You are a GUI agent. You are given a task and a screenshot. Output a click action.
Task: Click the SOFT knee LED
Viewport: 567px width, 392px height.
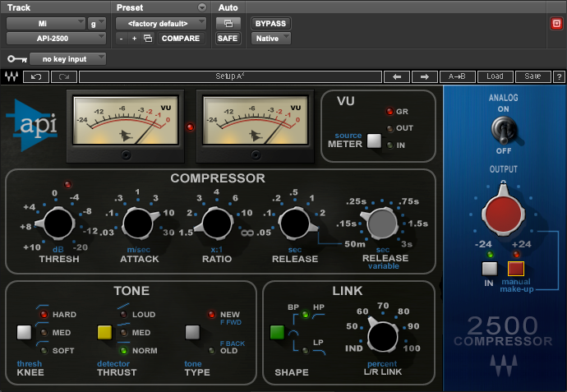tap(44, 350)
